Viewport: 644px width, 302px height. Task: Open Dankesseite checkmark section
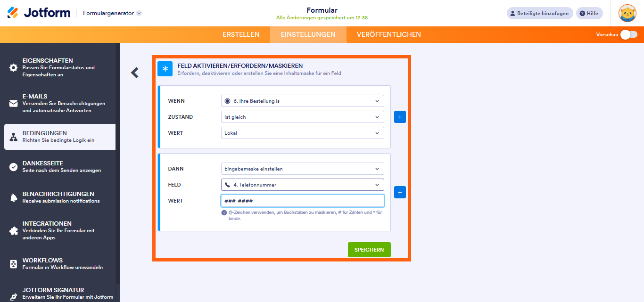pyautogui.click(x=14, y=167)
